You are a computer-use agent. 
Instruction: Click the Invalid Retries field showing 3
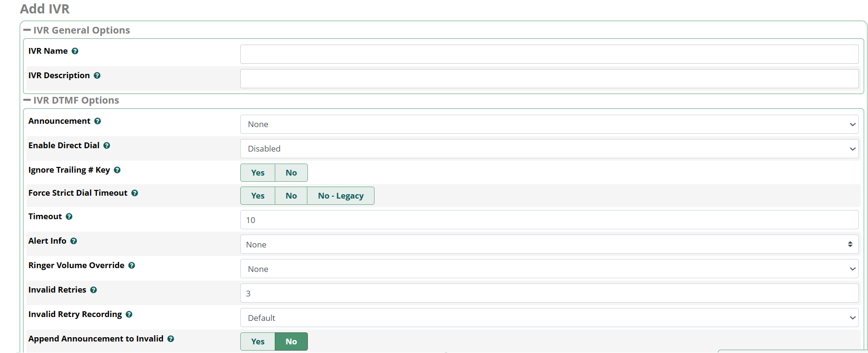549,293
